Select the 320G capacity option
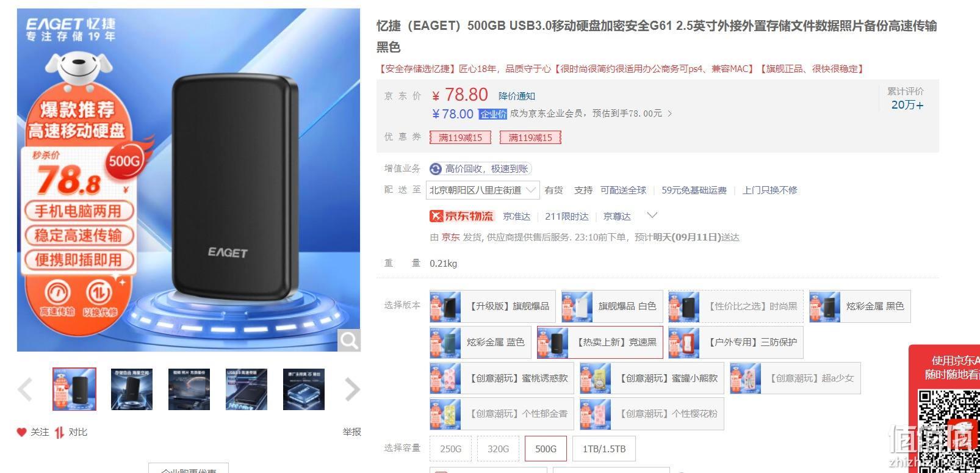 (x=499, y=449)
